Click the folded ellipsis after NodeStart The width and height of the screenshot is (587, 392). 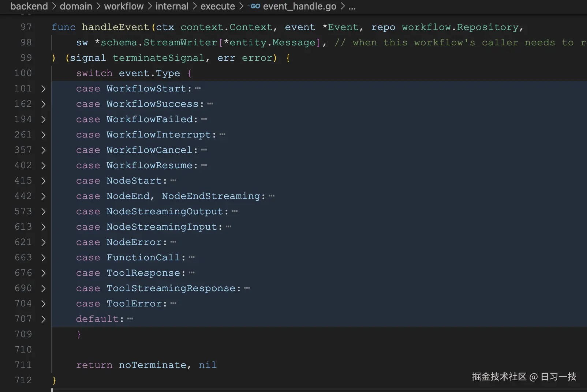(x=173, y=181)
